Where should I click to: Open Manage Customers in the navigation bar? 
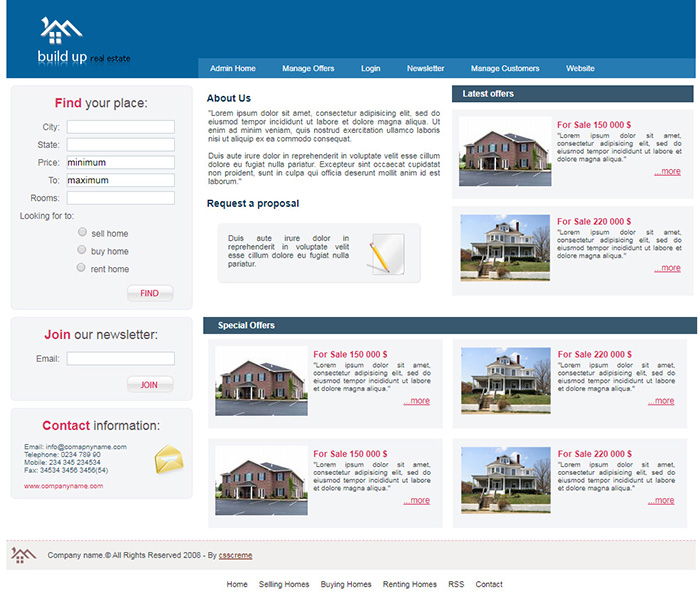pos(505,68)
